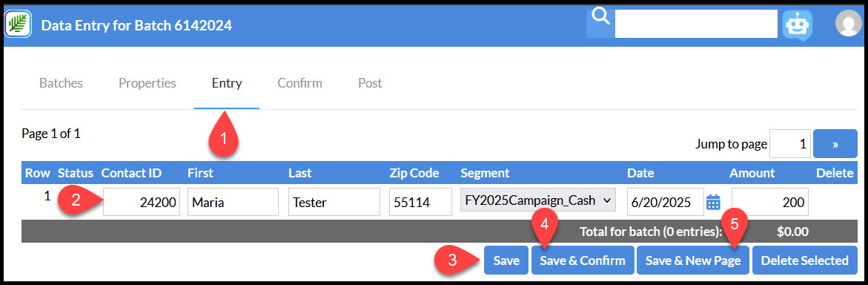Open the Post tab
The width and height of the screenshot is (868, 285).
[370, 83]
